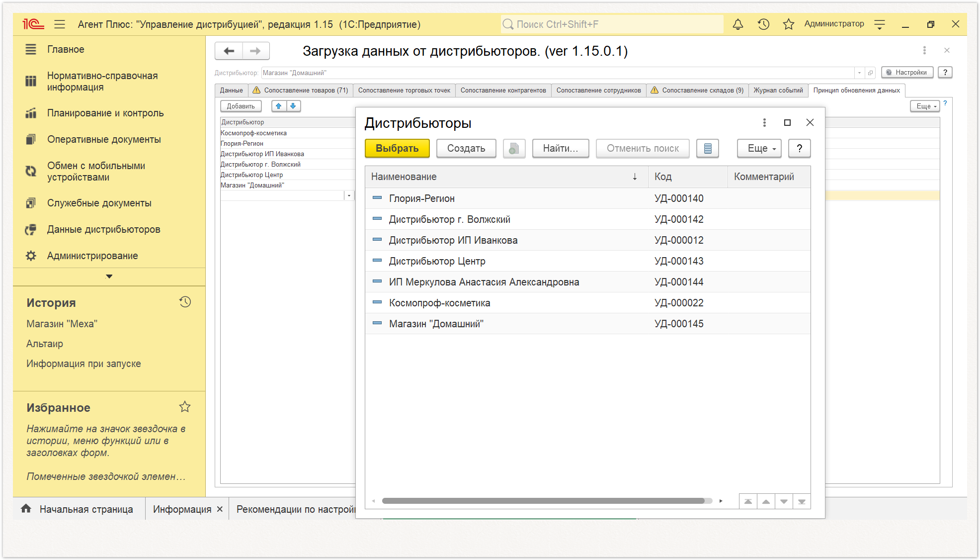
Task: Open the dropdown in the empty distributor row
Action: click(x=349, y=195)
